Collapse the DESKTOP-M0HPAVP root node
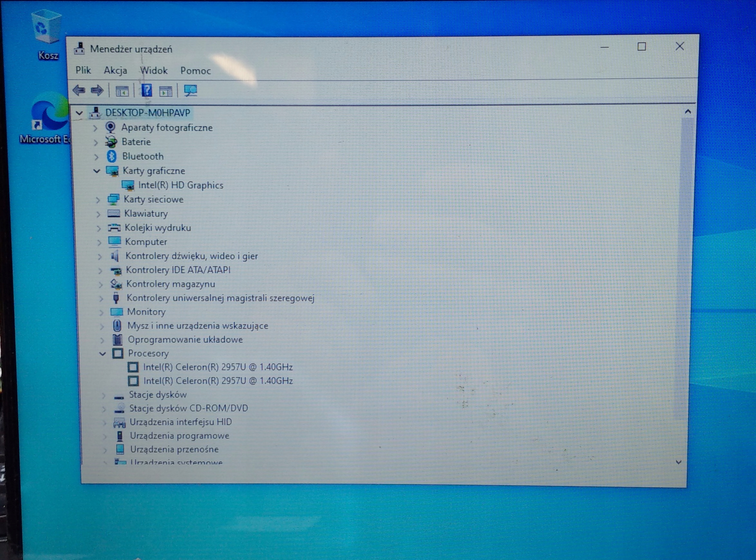 coord(79,113)
